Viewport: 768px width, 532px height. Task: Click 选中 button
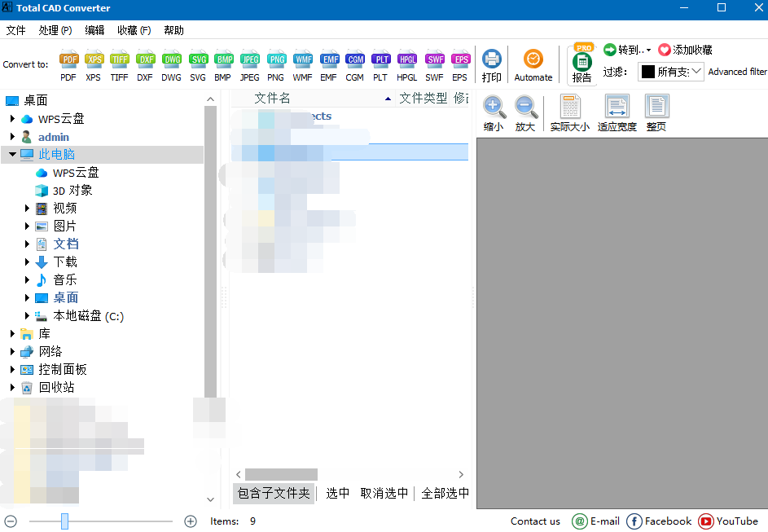[337, 493]
